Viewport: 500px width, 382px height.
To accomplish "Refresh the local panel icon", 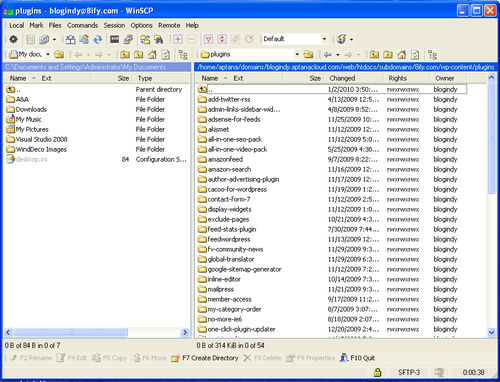I will [166, 54].
